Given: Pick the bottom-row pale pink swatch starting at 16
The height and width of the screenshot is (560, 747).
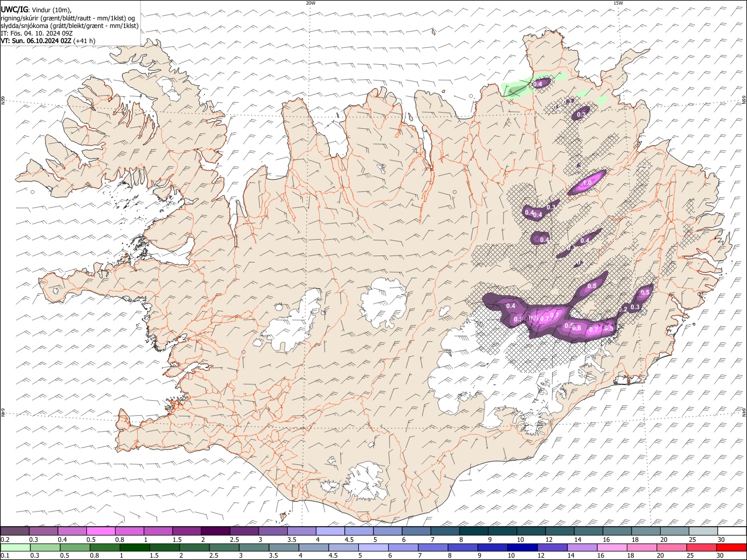Looking at the screenshot, I should pyautogui.click(x=612, y=547).
